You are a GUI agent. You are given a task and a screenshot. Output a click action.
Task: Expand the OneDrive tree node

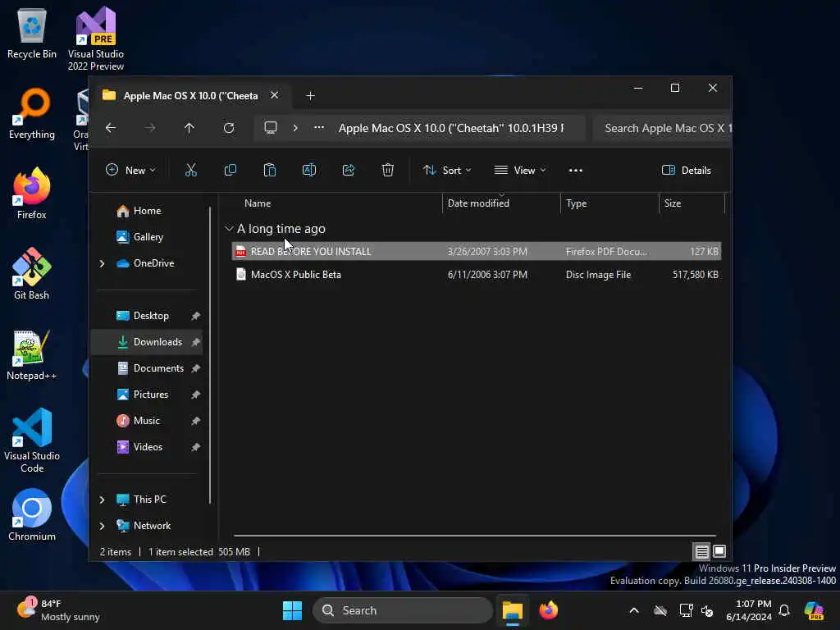[x=102, y=263]
